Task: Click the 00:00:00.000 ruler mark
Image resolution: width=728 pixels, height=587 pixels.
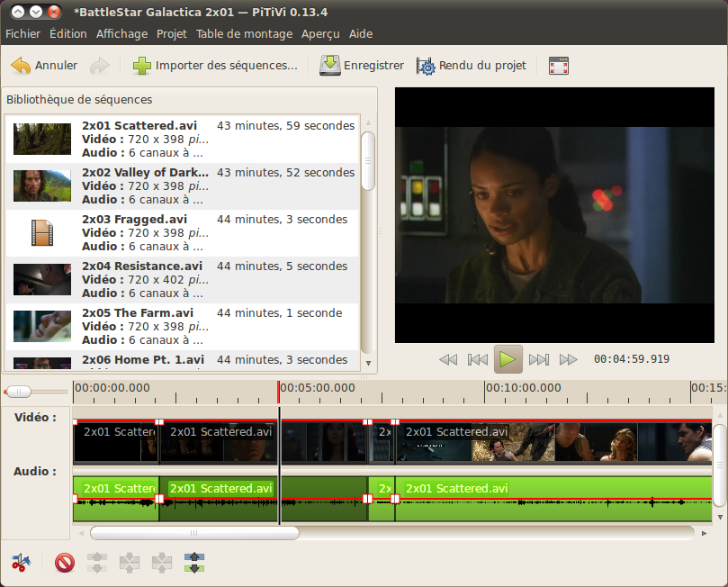Action: coord(112,388)
